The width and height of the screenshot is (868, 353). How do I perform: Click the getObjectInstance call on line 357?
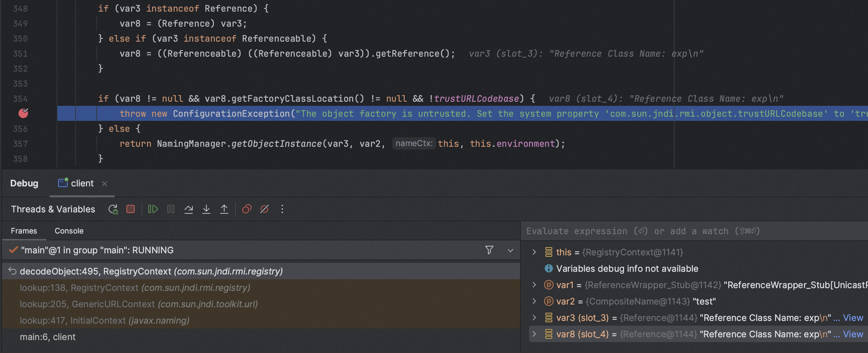tap(276, 144)
